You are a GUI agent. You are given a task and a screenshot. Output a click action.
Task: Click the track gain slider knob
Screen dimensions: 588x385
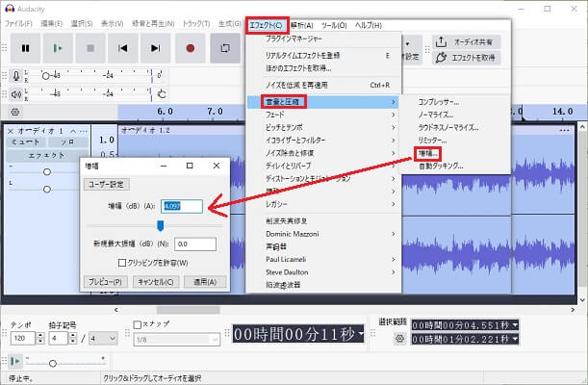click(47, 172)
